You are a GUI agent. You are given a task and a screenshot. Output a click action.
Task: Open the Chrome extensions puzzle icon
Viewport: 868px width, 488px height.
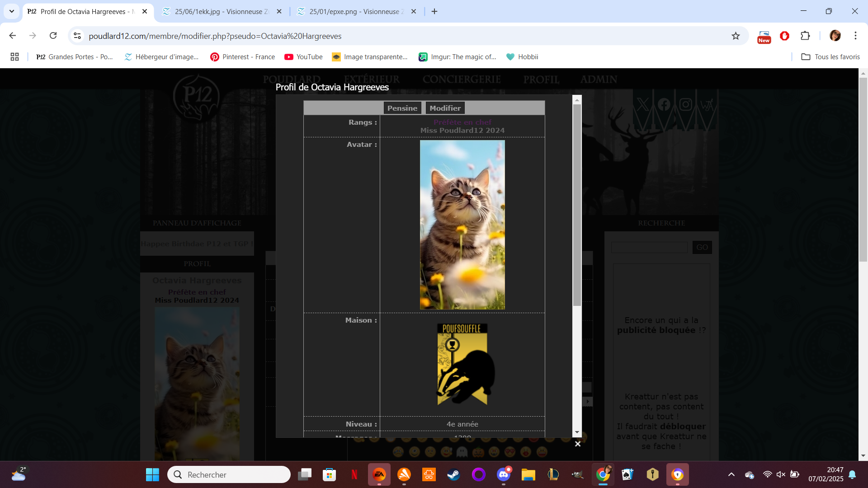pyautogui.click(x=805, y=36)
